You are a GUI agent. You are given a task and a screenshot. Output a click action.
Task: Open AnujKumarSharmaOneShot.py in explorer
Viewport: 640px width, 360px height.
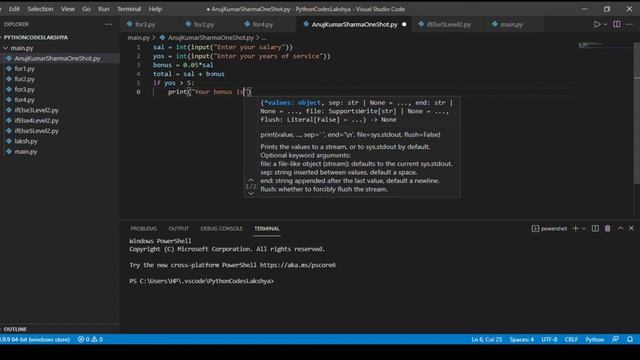point(57,58)
